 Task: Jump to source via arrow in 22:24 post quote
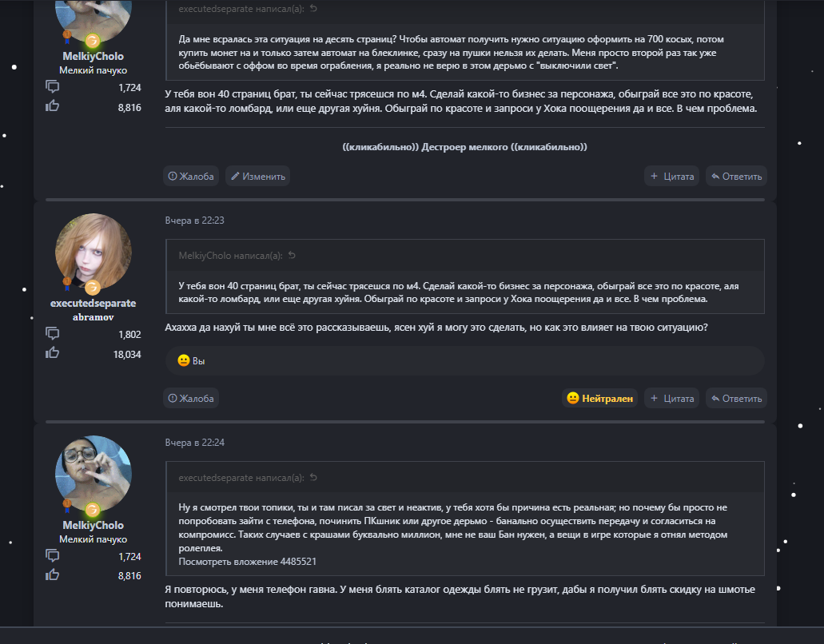313,478
